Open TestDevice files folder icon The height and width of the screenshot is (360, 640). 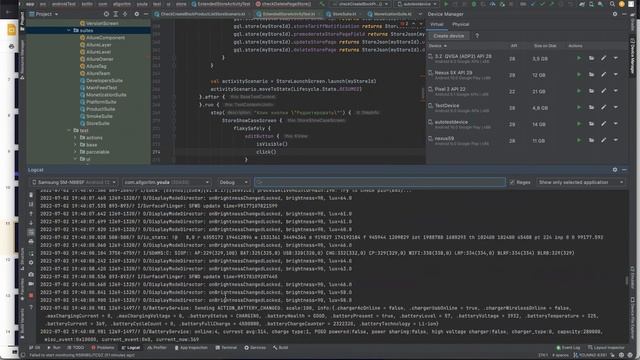[x=591, y=107]
